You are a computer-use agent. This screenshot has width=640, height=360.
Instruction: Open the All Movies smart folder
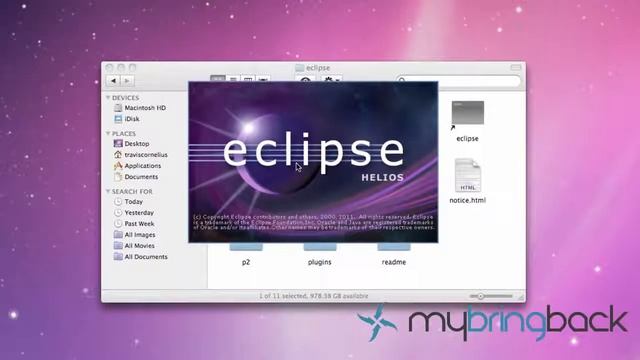(134, 246)
